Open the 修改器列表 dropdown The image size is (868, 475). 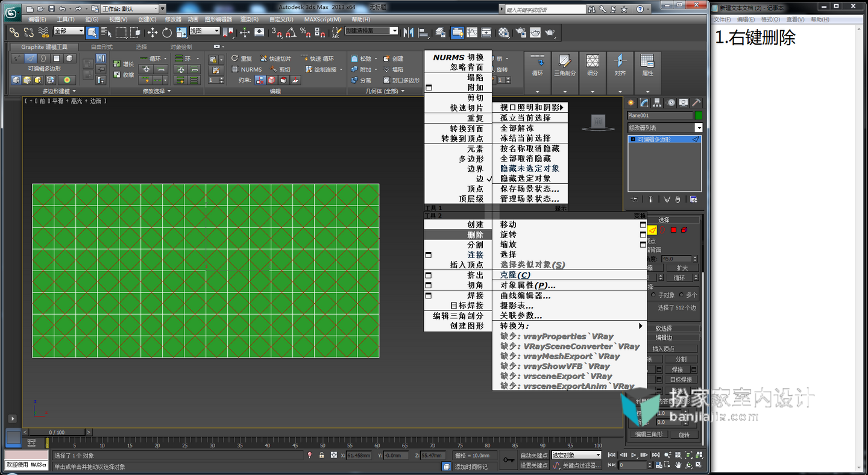[x=665, y=128]
